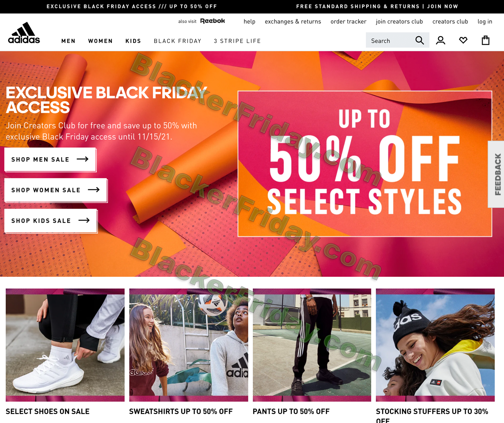Image resolution: width=504 pixels, height=423 pixels.
Task: Open the account profile icon
Action: [x=440, y=40]
